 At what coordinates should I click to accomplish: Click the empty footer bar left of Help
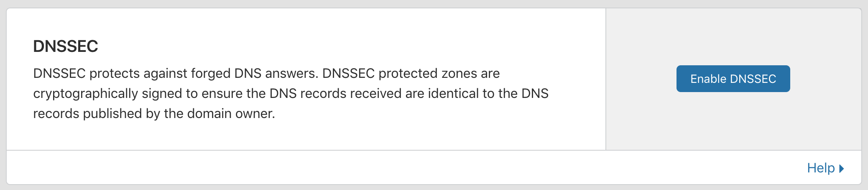(376, 168)
